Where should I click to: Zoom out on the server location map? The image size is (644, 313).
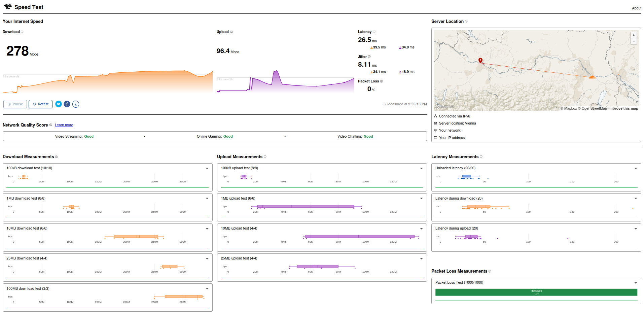click(x=634, y=41)
